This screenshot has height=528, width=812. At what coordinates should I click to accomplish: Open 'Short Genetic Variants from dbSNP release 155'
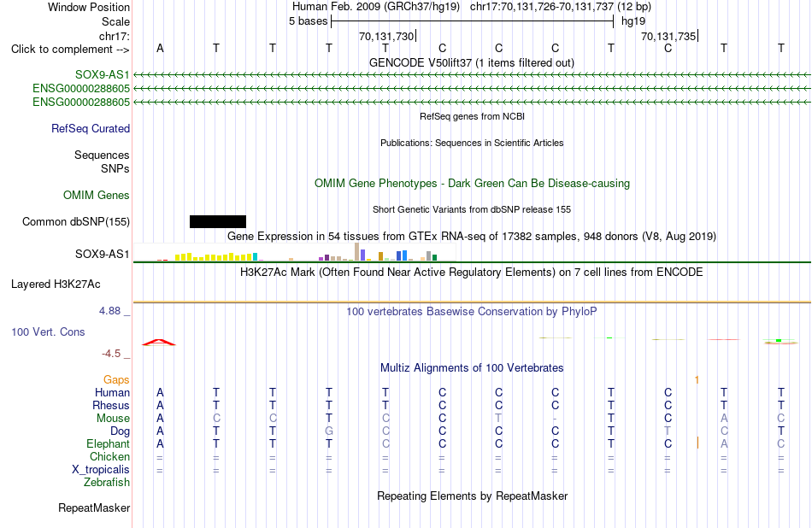point(472,209)
